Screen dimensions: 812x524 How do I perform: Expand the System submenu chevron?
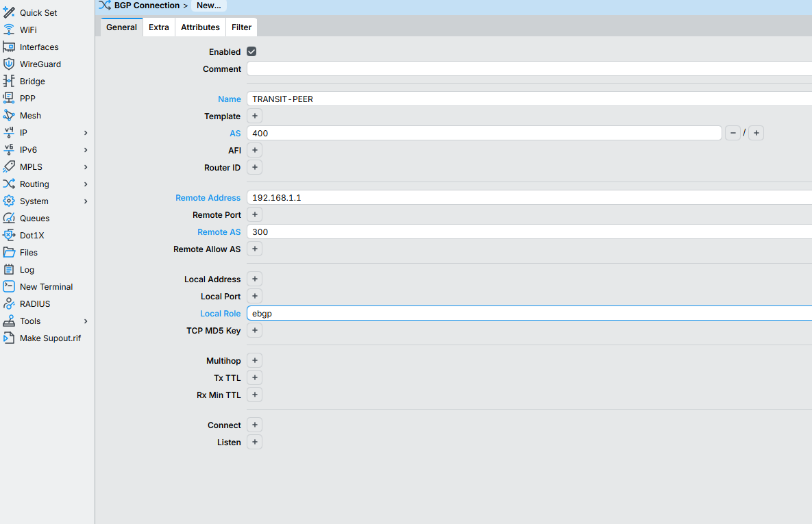86,201
